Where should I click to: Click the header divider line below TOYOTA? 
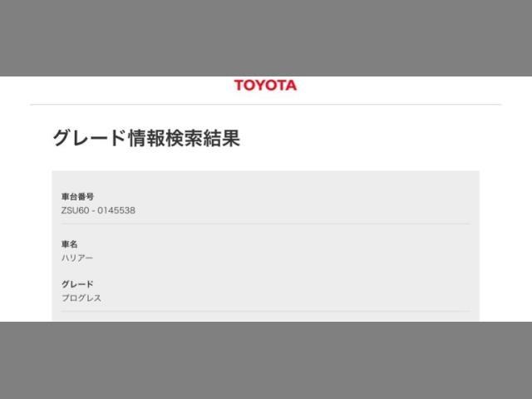(266, 105)
